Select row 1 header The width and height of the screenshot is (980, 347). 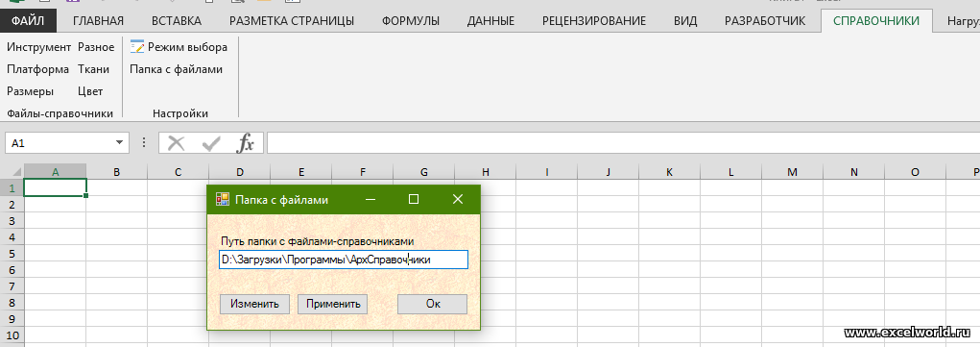click(x=12, y=187)
